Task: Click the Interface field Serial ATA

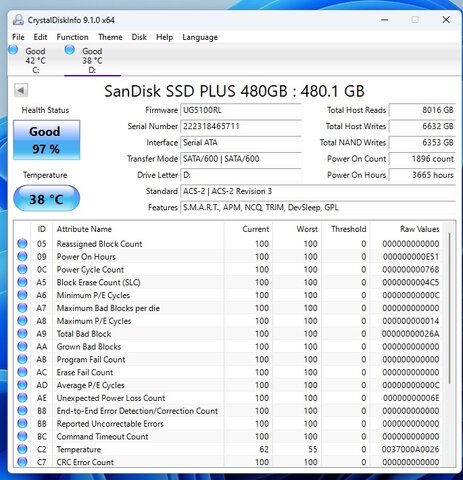Action: [x=241, y=143]
